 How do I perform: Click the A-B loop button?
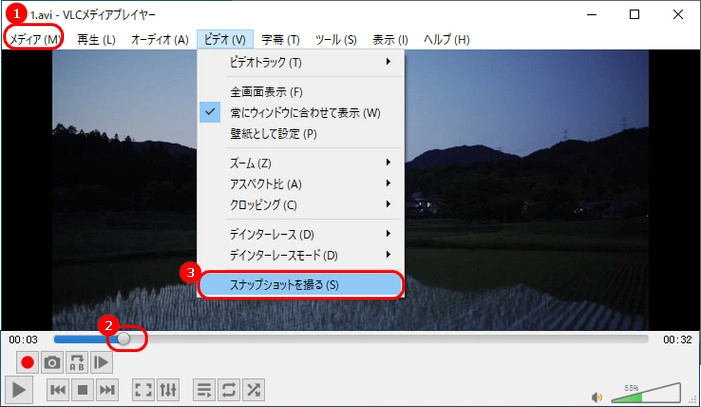click(77, 362)
